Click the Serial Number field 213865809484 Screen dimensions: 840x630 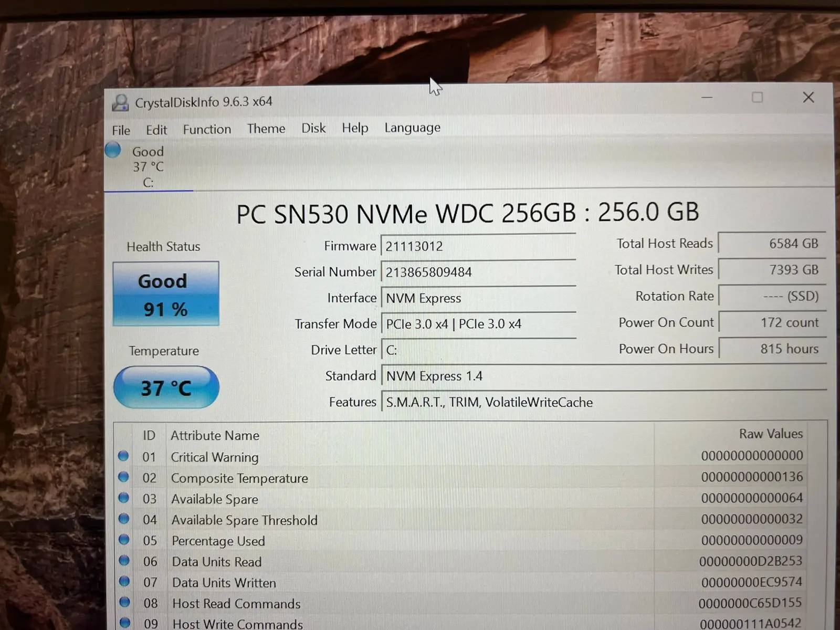click(x=478, y=272)
